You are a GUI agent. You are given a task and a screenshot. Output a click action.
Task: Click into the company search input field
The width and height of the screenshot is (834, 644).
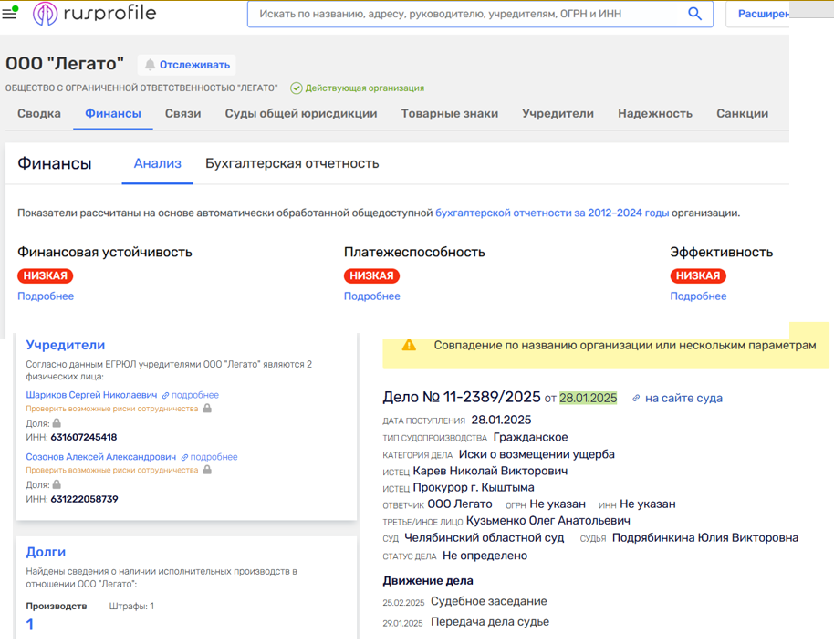465,15
